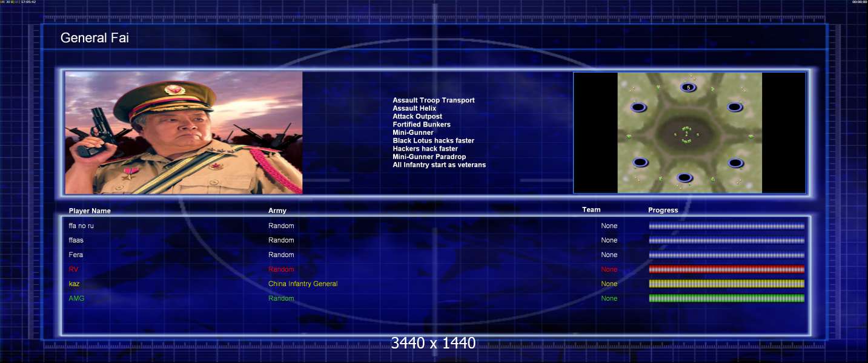
Task: Click the ffaas progress bar
Action: 727,240
